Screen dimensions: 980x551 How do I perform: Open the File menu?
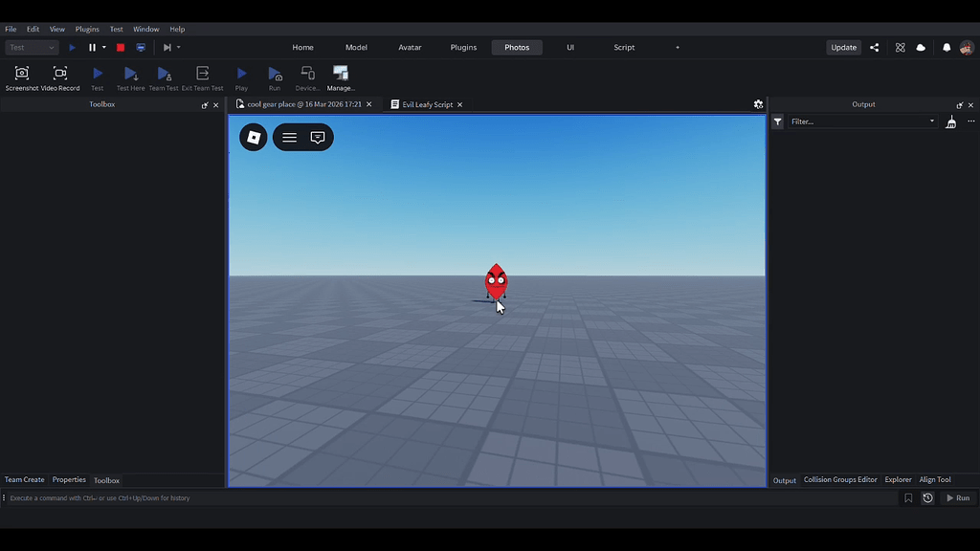point(11,30)
